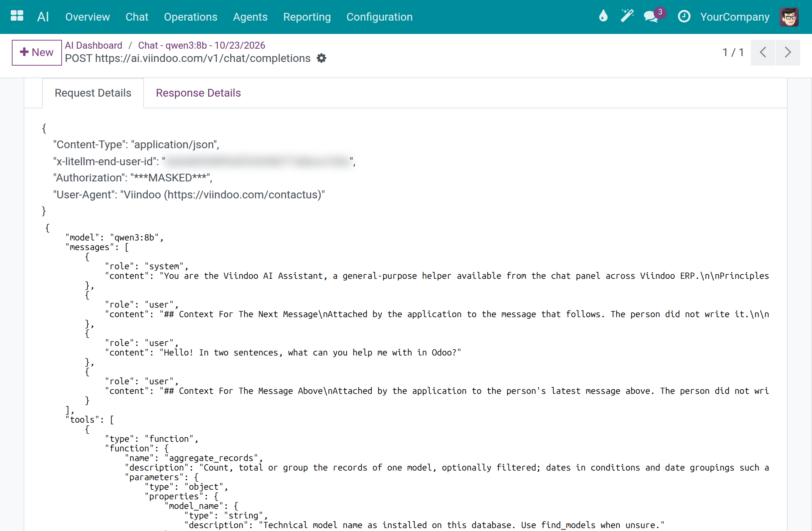Open the gear actions menu beside title
812x531 pixels.
[x=321, y=58]
